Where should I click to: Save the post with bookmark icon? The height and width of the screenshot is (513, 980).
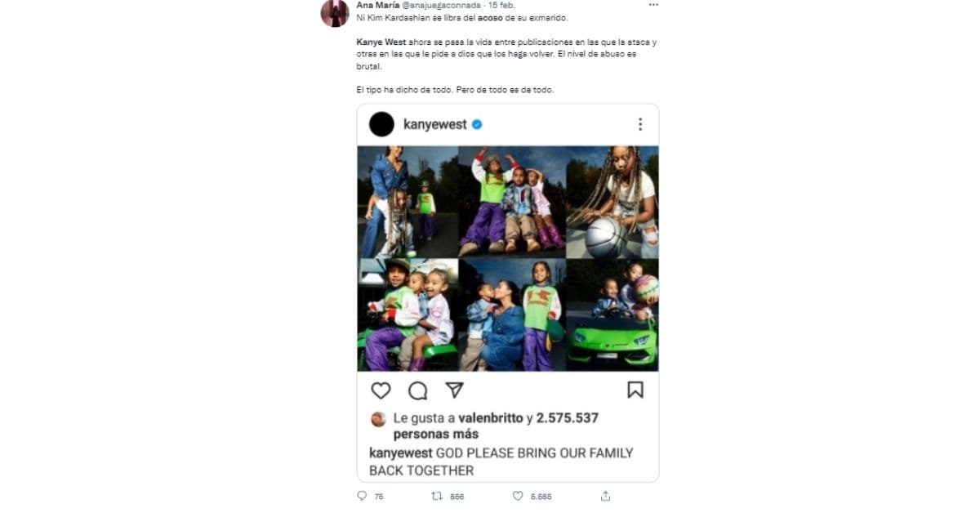(635, 390)
